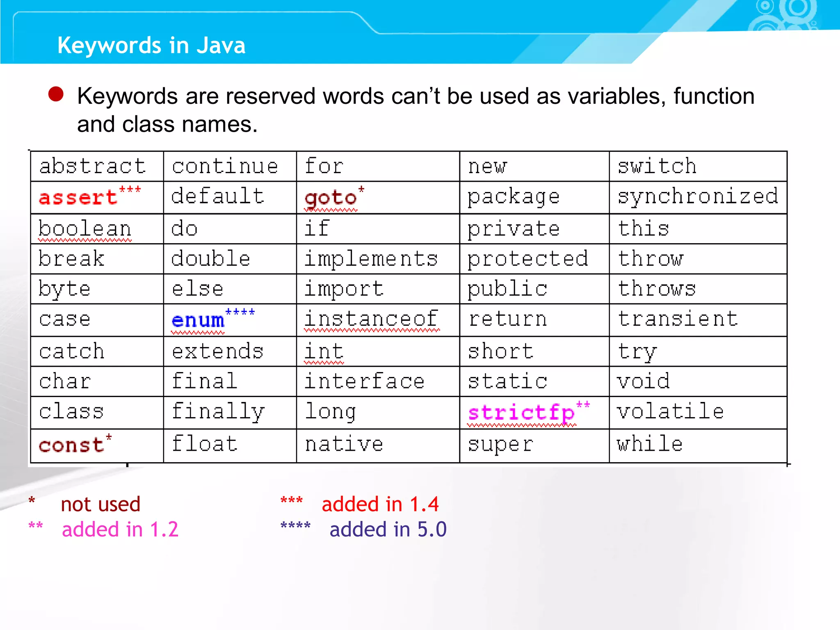This screenshot has height=630, width=840.
Task: Select the 'else' cell
Action: click(x=230, y=289)
